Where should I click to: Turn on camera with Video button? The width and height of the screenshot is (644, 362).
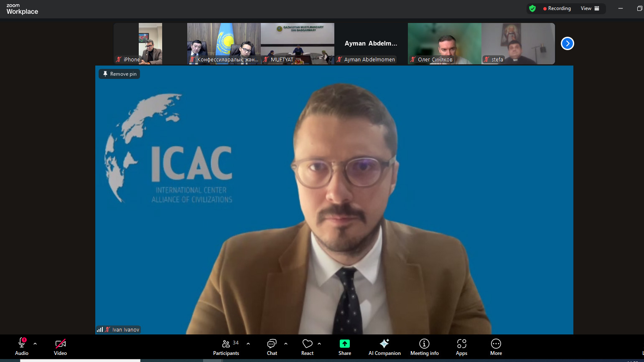click(x=60, y=347)
